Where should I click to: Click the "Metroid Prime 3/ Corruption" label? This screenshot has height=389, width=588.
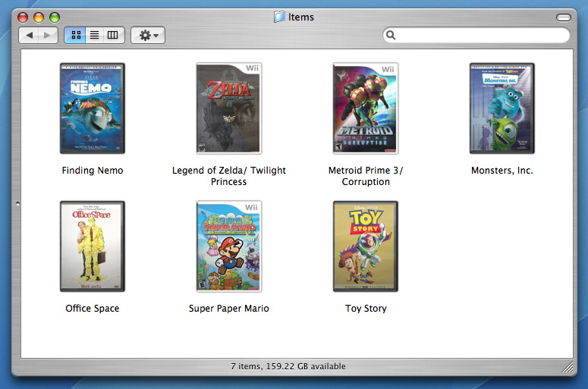(366, 176)
